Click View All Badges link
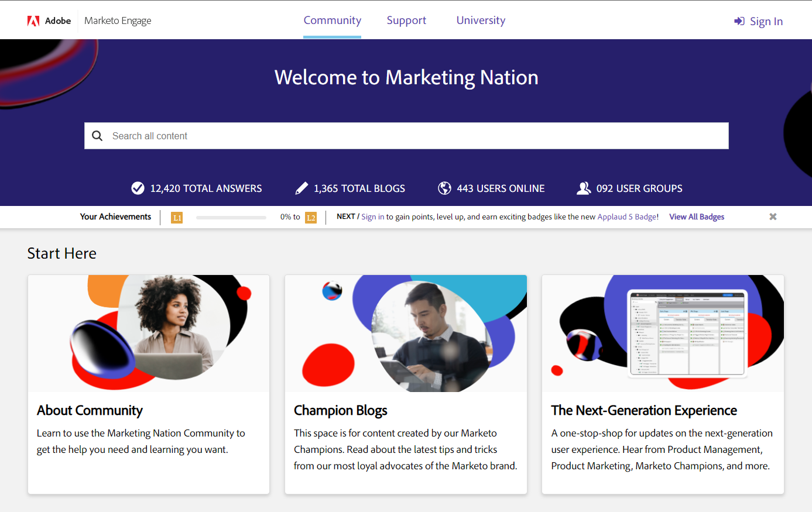 tap(697, 217)
